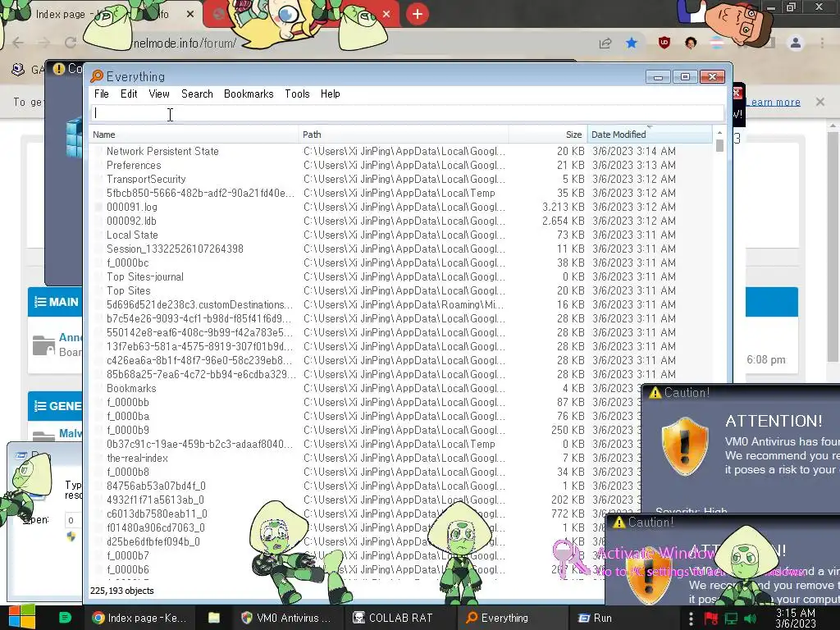Bookmark page with Chrome star icon
This screenshot has height=630, width=840.
[632, 43]
